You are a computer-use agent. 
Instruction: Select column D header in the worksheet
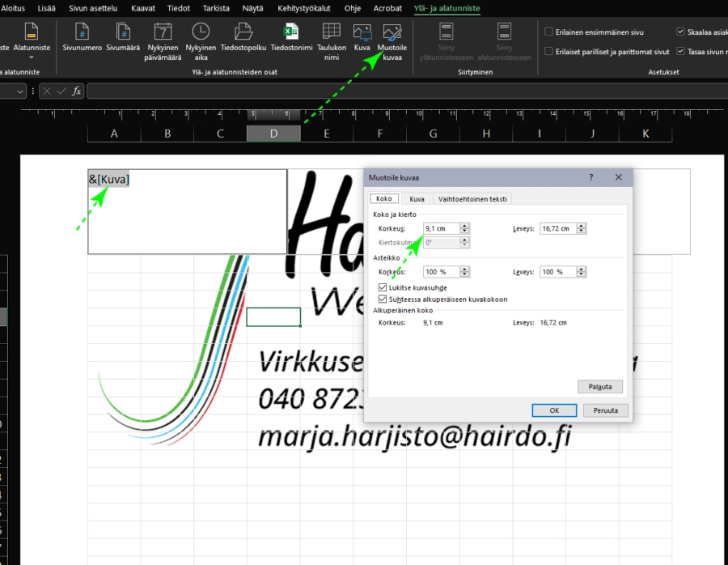(273, 133)
